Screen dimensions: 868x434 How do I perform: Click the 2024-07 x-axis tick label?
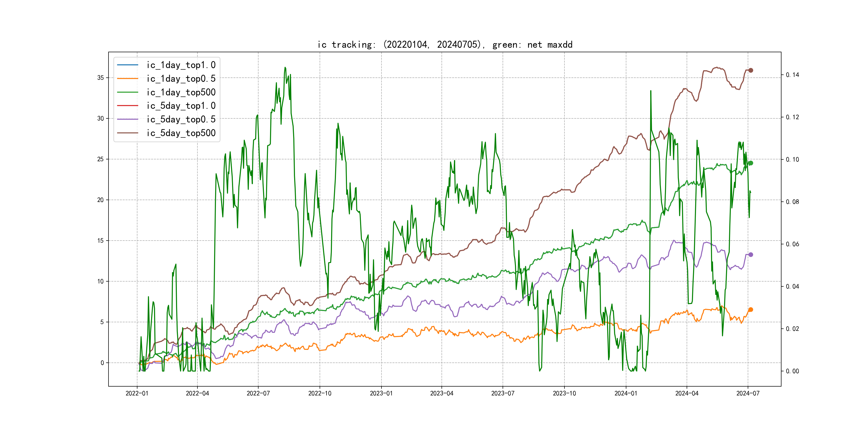point(748,393)
